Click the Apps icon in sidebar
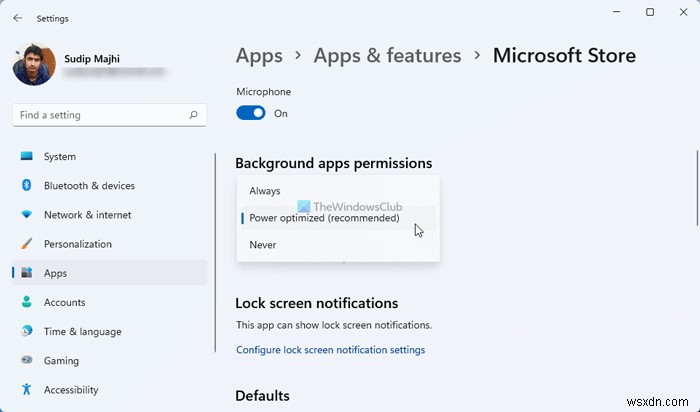Screen dimensions: 700x412 coord(26,273)
